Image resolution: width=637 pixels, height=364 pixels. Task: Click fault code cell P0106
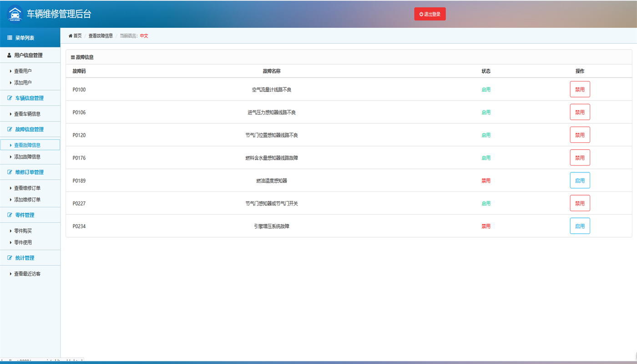[79, 112]
